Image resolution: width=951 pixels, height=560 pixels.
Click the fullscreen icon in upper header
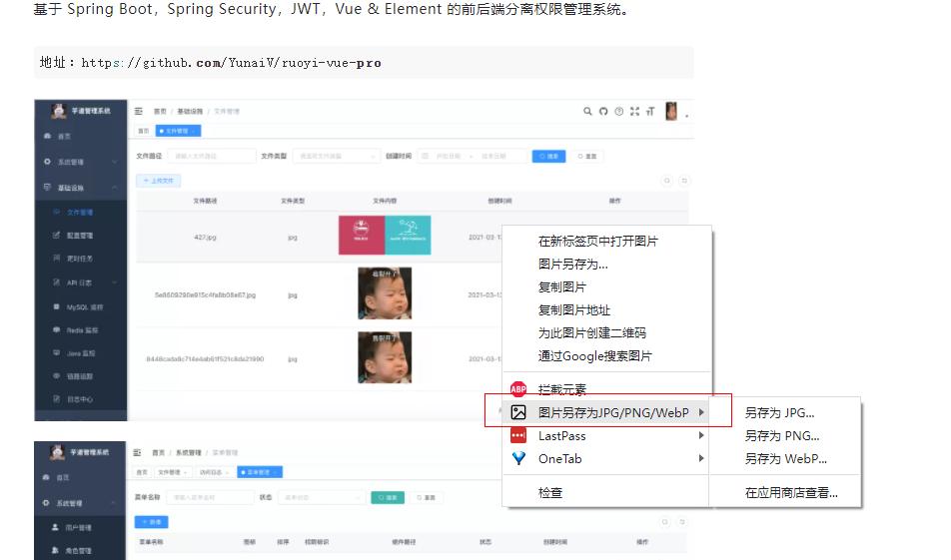point(634,112)
